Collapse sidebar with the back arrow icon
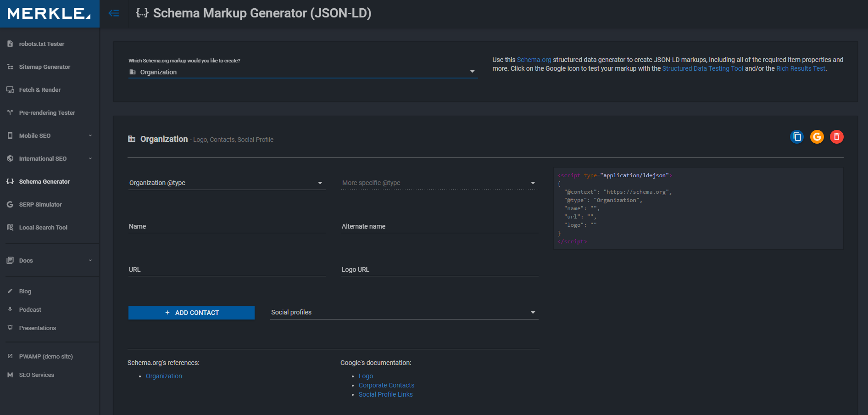 pyautogui.click(x=114, y=13)
